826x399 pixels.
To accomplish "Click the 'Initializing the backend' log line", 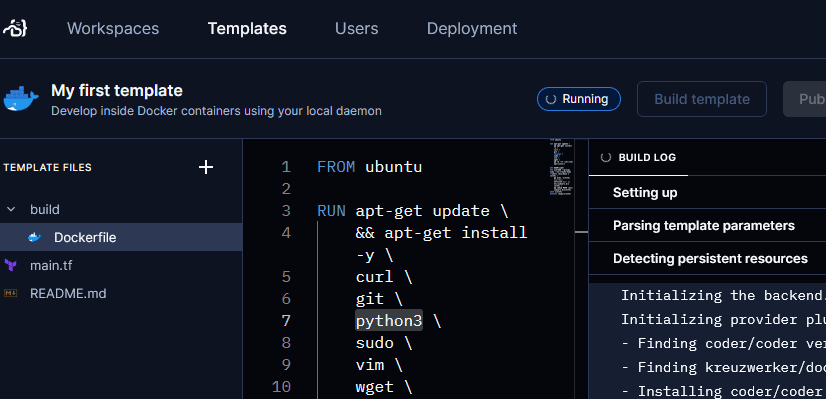I will [x=723, y=295].
